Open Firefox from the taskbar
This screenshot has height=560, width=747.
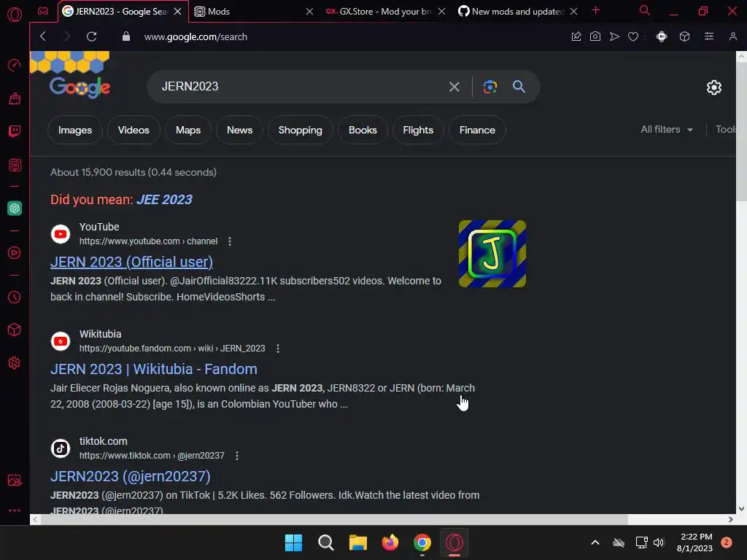click(390, 542)
